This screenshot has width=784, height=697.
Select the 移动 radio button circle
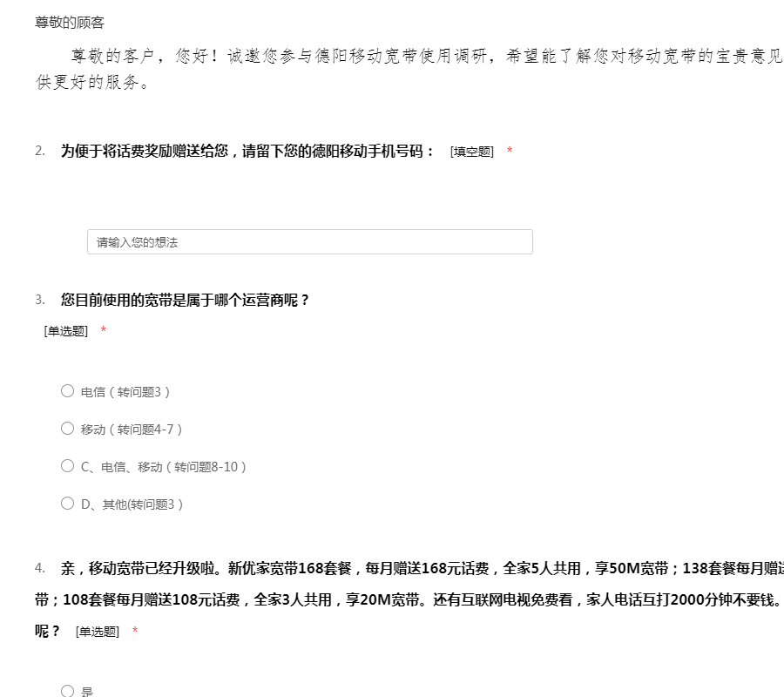click(67, 429)
